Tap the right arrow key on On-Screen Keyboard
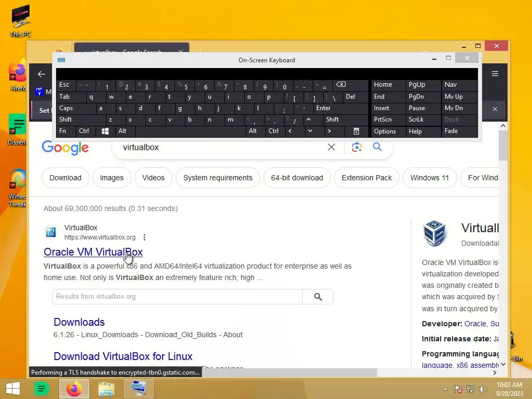Viewport: 532px width, 399px height. tap(329, 131)
